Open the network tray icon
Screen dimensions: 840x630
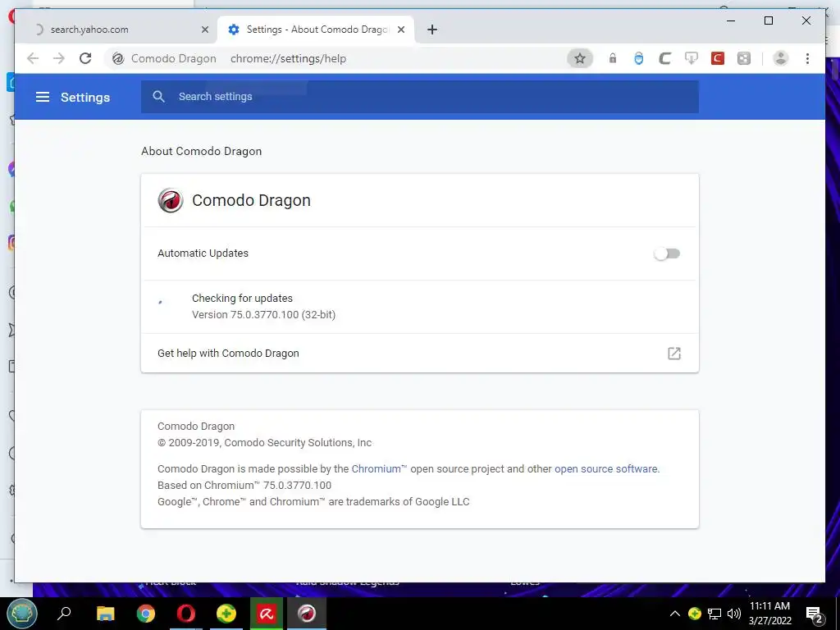[x=714, y=614]
